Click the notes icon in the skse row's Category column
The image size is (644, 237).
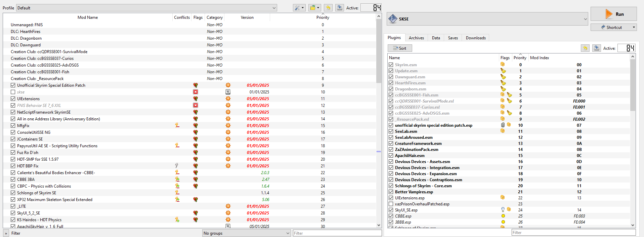click(228, 92)
